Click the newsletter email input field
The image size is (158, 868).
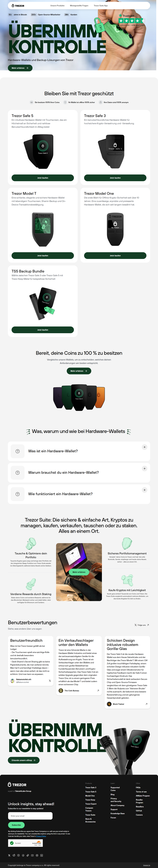(30, 816)
